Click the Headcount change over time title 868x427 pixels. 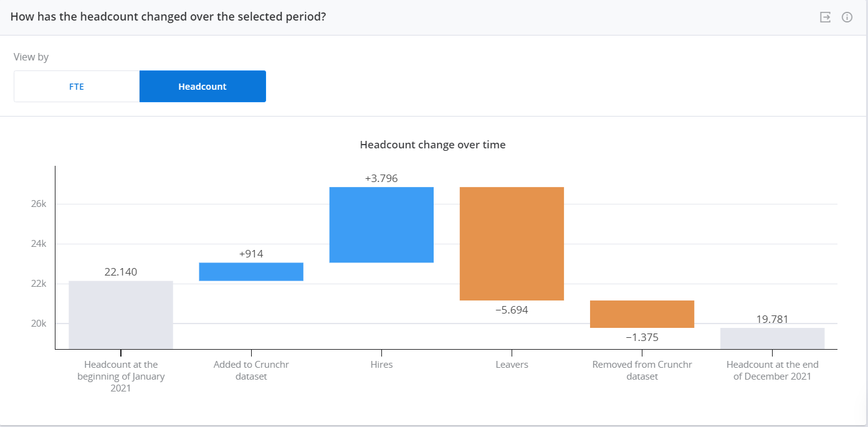tap(433, 145)
